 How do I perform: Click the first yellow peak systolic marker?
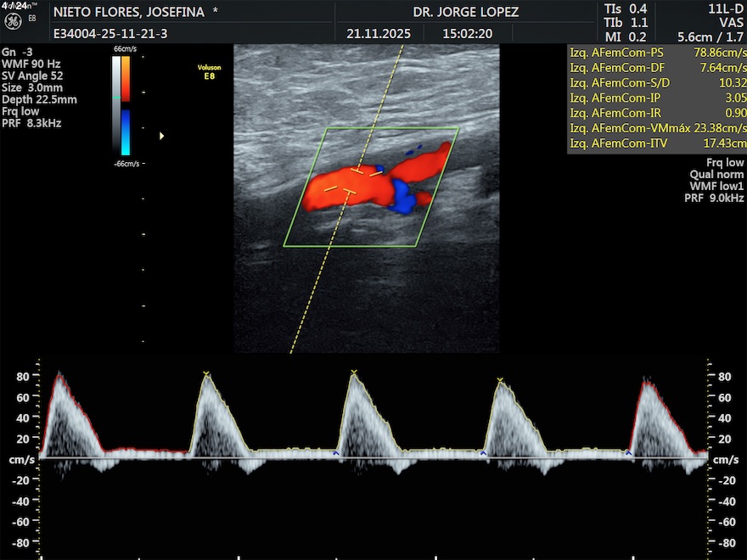(206, 373)
